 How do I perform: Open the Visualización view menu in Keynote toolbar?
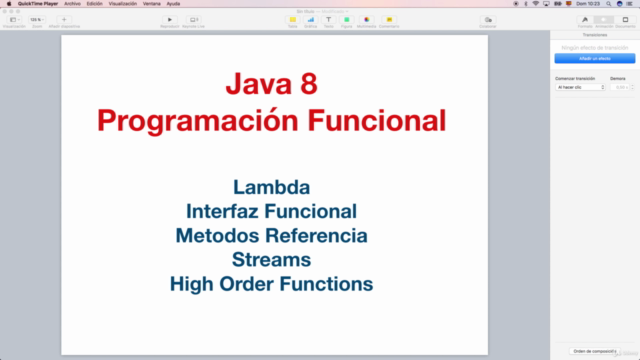coord(14,20)
